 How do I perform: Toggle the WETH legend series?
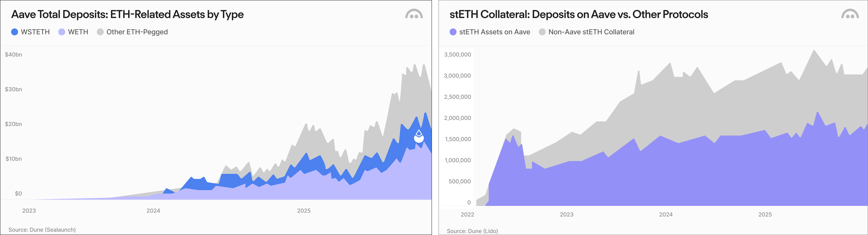click(x=78, y=32)
